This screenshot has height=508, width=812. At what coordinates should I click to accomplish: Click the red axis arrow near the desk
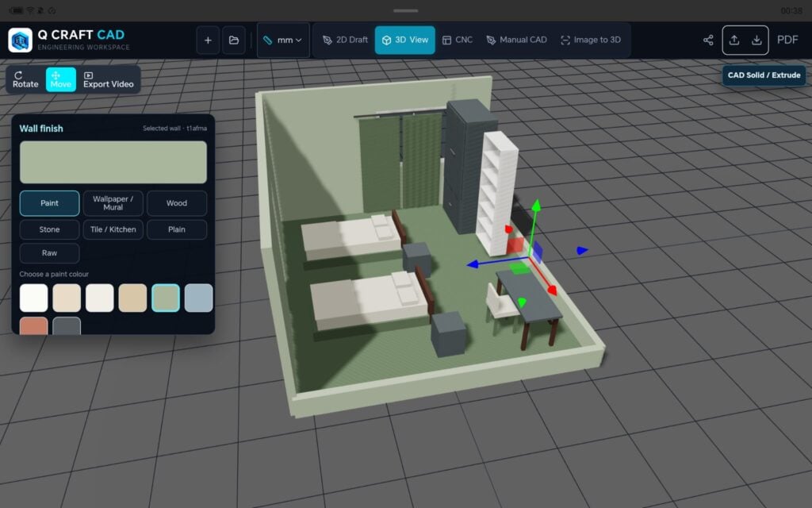(552, 291)
